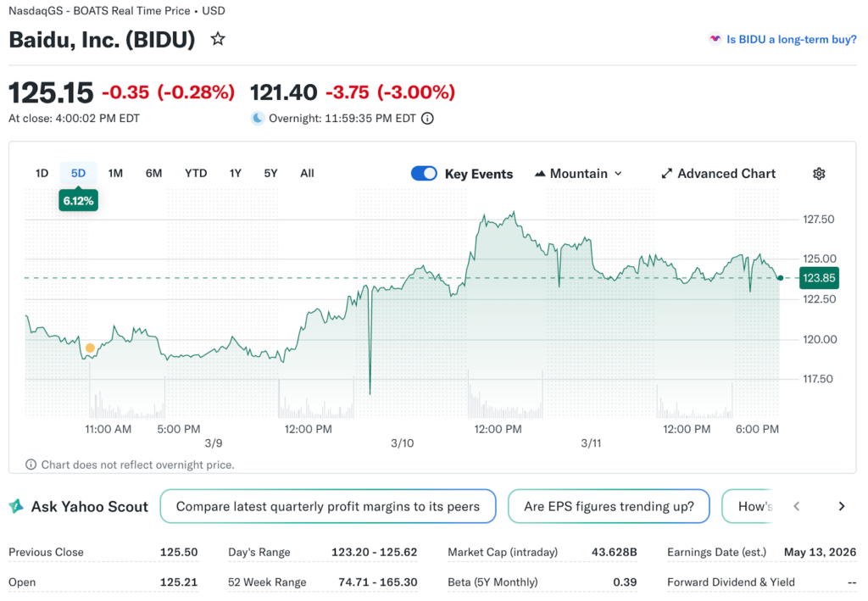Click overnight price info icon
This screenshot has height=601, width=868.
pos(427,119)
